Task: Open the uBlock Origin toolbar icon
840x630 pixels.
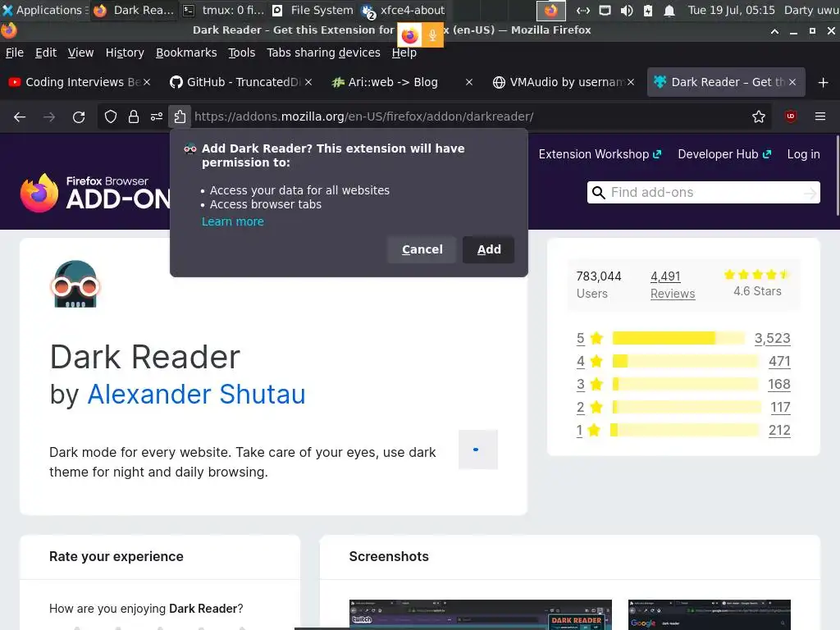Action: coord(791,116)
